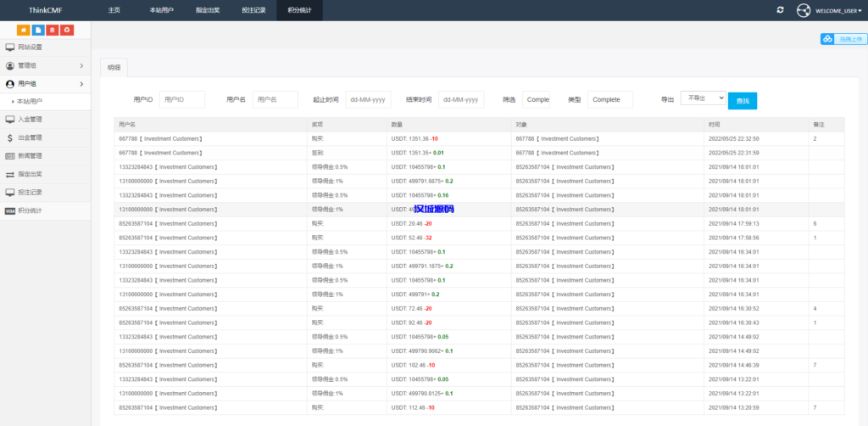
Task: Open the WELCOME_USER account dropdown
Action: (x=838, y=10)
